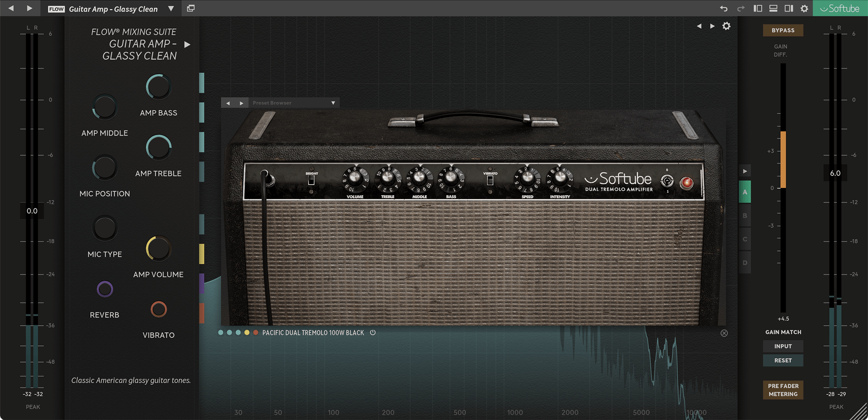Toggle the left panel visibility
Screen dimensions: 868x420
tap(758, 8)
